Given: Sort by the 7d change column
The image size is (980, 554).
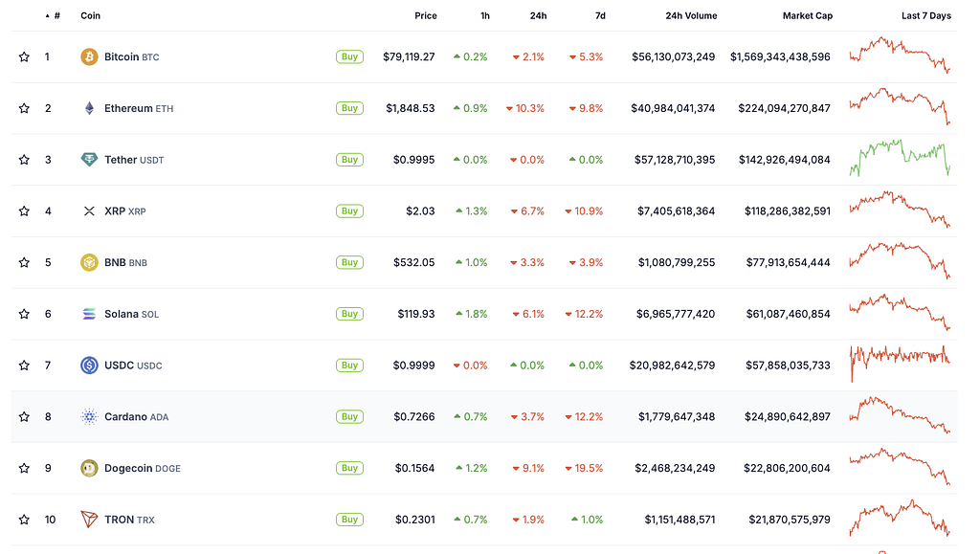Looking at the screenshot, I should tap(599, 16).
